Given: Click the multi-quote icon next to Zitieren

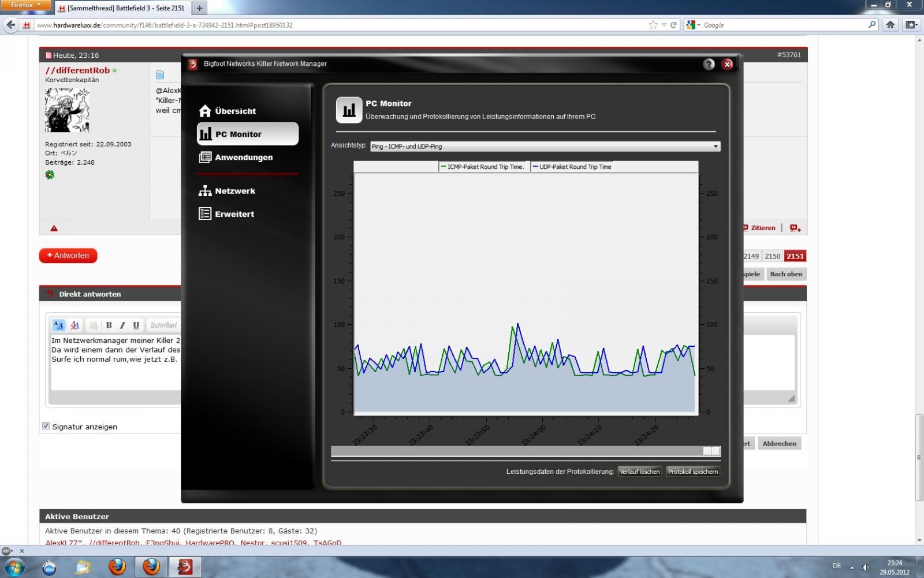Looking at the screenshot, I should (795, 228).
